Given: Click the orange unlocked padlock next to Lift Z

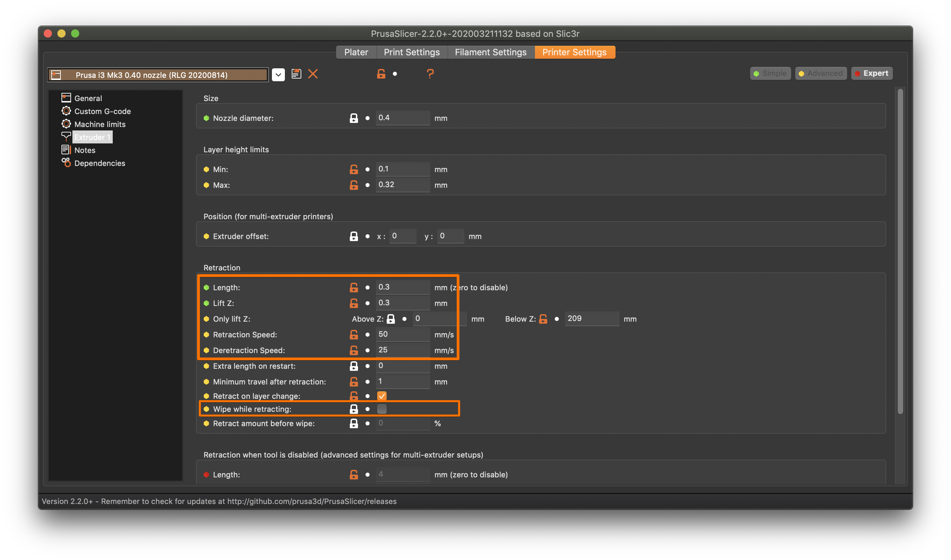Looking at the screenshot, I should click(354, 303).
